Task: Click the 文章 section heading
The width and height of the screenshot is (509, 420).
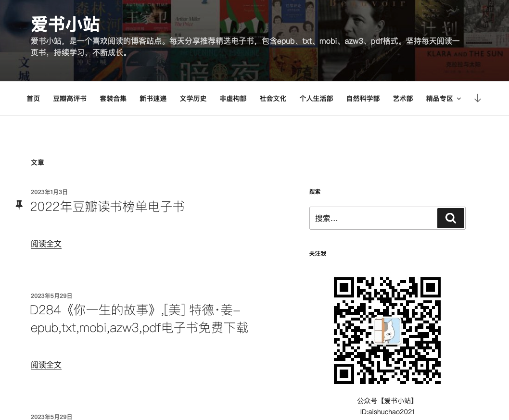Action: 38,162
